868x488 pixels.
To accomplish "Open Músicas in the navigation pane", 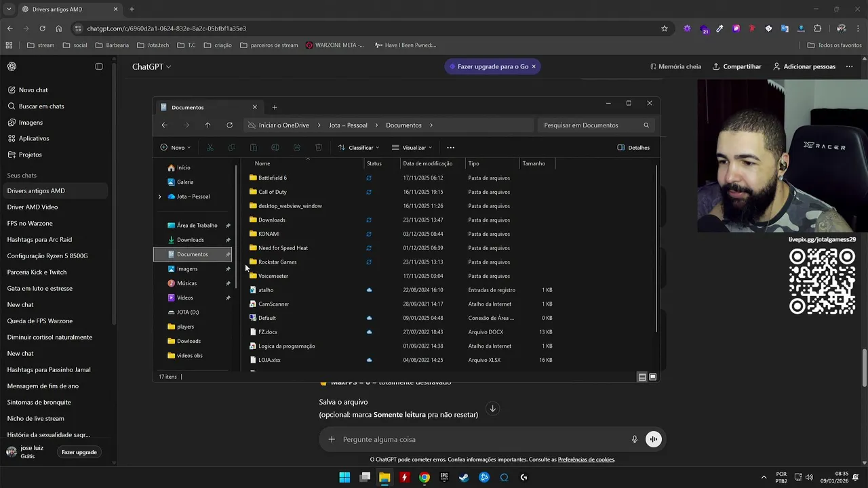I will [x=183, y=283].
